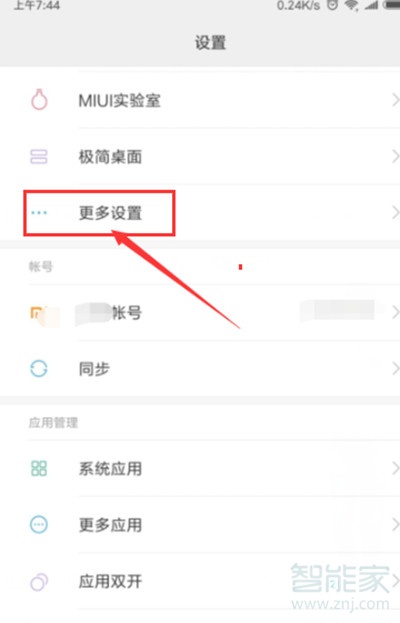Tap the three-dot 更多设置 icon

(39, 213)
